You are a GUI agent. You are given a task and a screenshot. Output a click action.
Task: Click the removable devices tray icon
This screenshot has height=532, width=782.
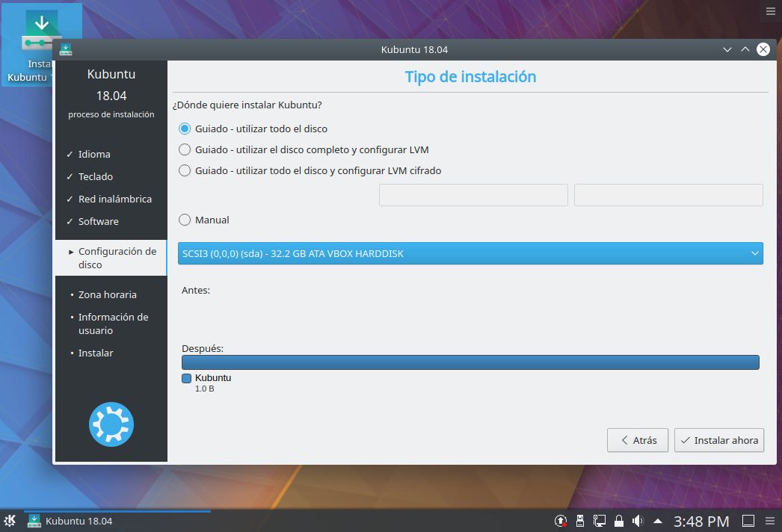tap(580, 521)
